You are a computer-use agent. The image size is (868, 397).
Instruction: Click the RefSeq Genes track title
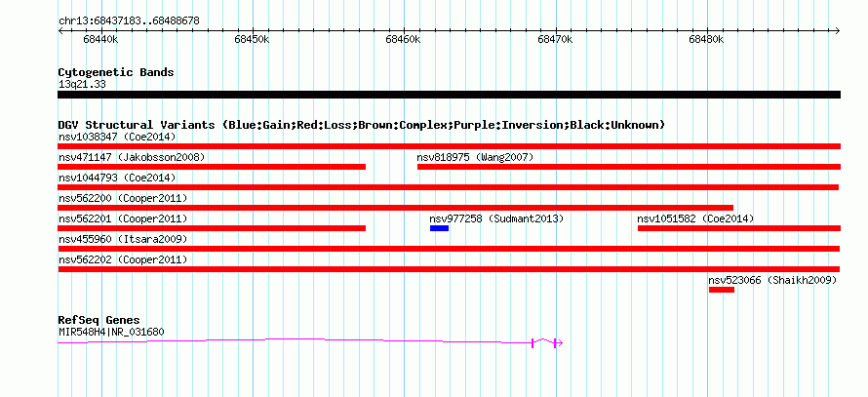99,320
